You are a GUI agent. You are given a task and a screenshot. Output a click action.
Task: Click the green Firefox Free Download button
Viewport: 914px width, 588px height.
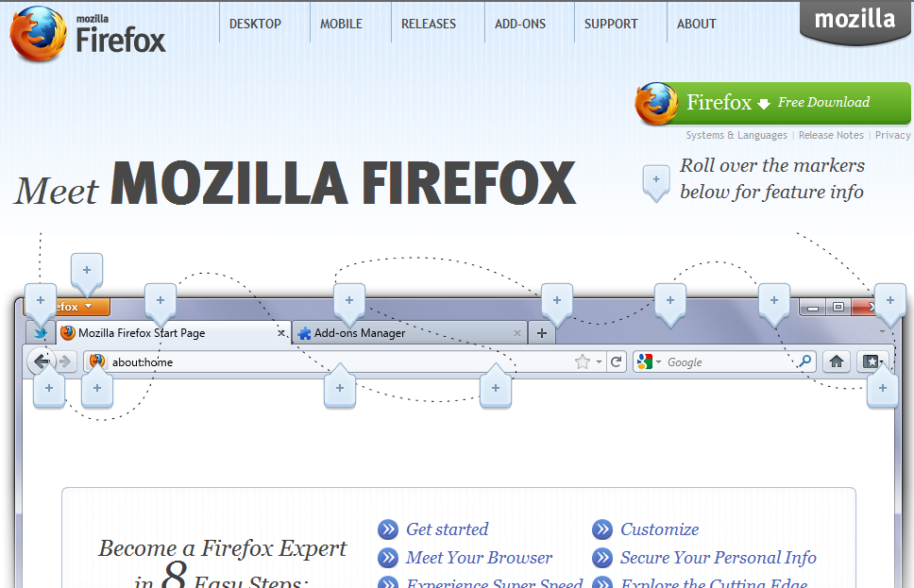[773, 103]
